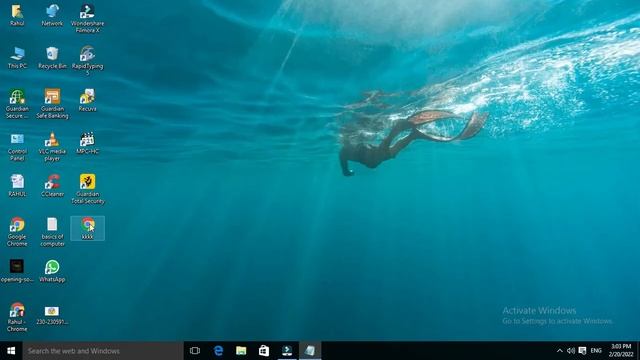Switch to Filmora taskbar app
Viewport: 640px width, 360px height.
pyautogui.click(x=287, y=351)
